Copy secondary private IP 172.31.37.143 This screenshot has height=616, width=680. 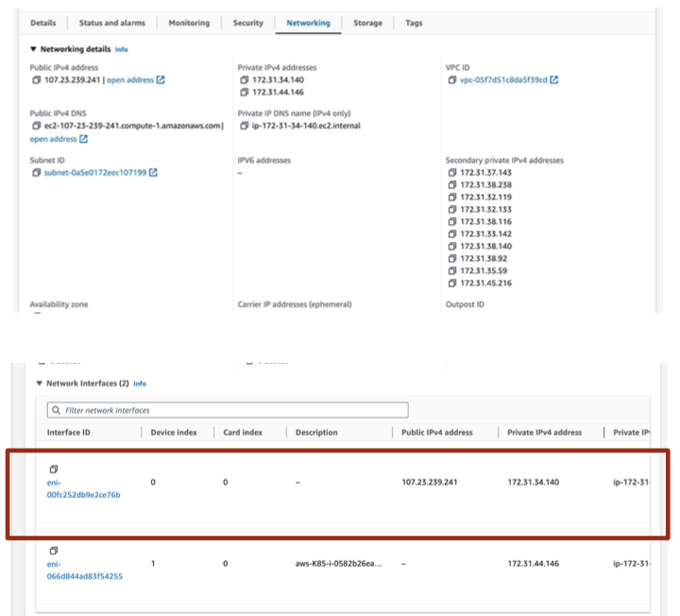452,173
